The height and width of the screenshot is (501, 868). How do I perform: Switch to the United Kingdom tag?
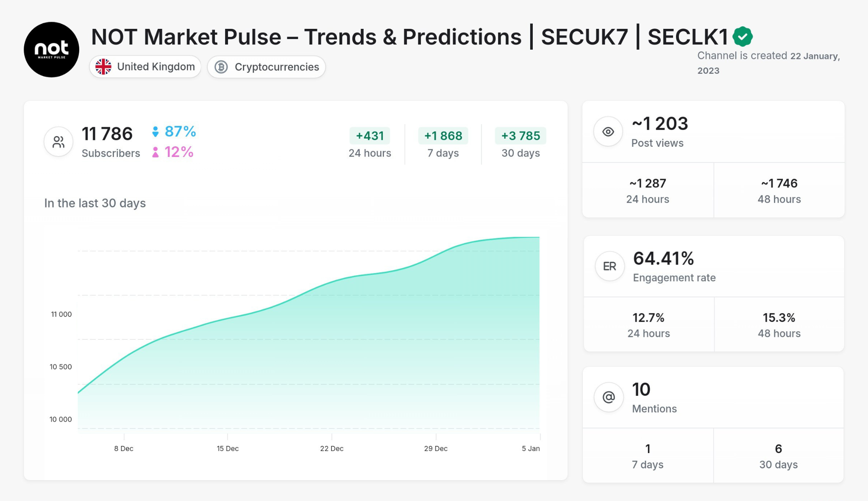coord(145,66)
